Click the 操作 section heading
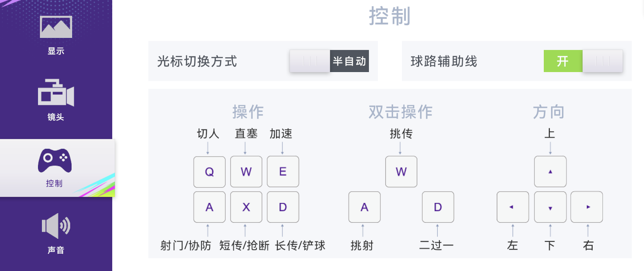The image size is (644, 271). click(x=248, y=112)
